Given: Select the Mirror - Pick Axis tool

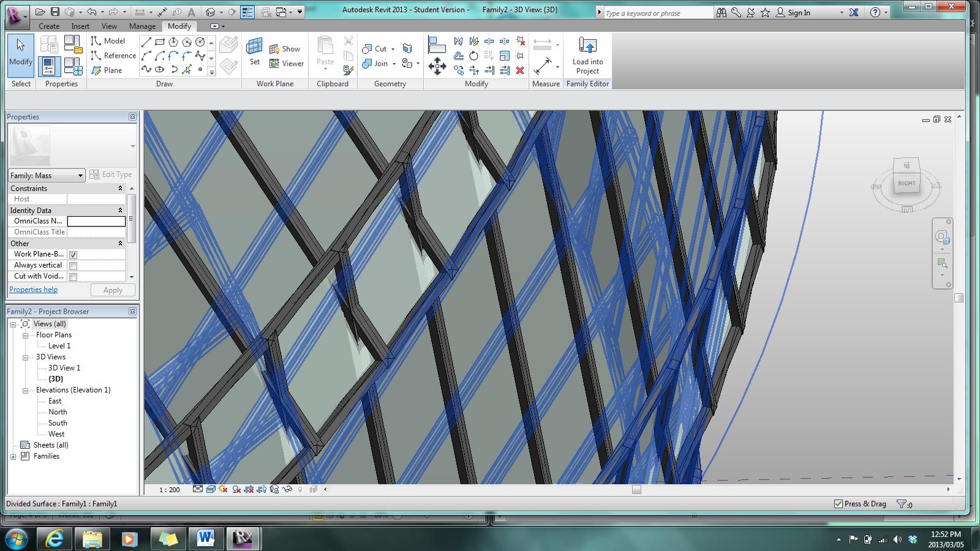Looking at the screenshot, I should (x=459, y=41).
